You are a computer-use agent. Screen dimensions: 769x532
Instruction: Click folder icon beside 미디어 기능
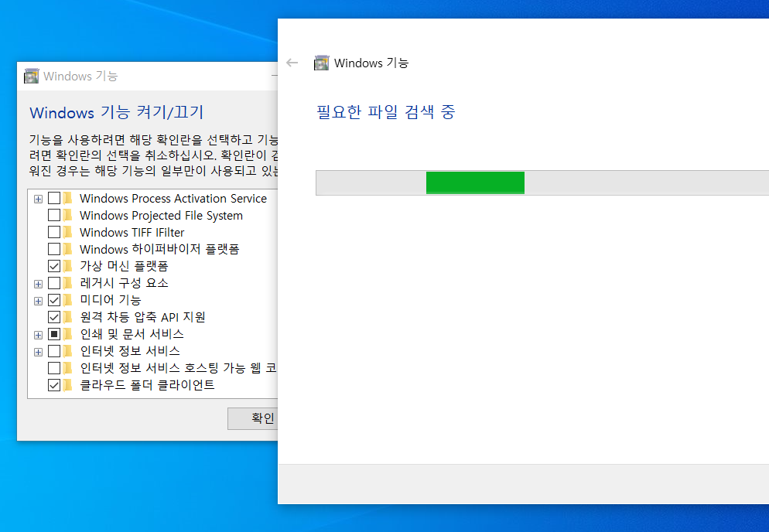pyautogui.click(x=67, y=299)
